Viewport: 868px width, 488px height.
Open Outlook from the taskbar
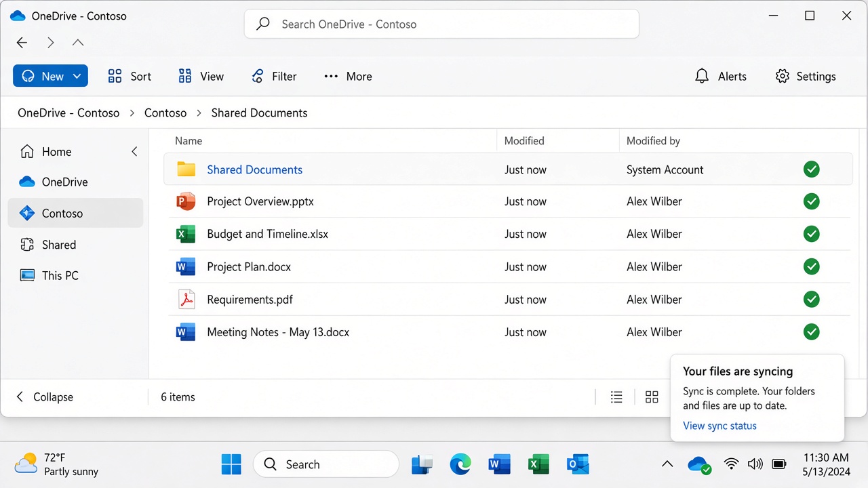[578, 464]
